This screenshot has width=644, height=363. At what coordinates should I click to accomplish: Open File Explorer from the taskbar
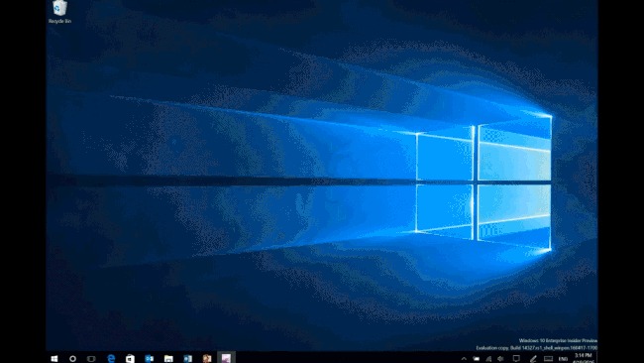pyautogui.click(x=168, y=358)
